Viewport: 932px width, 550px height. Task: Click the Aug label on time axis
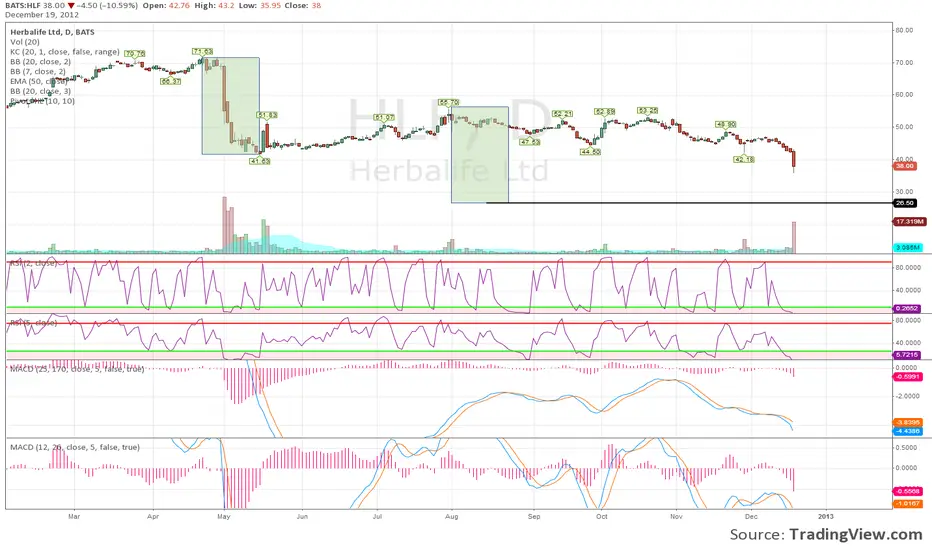coord(452,517)
